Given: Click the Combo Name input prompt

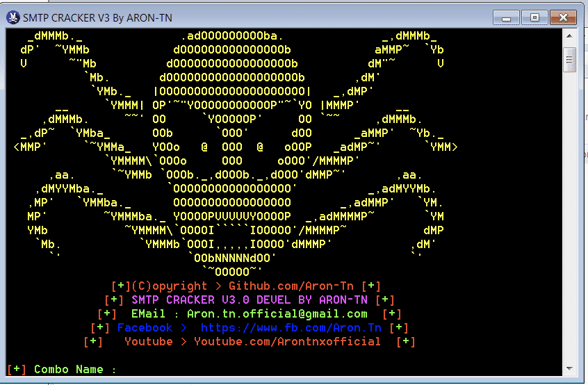Looking at the screenshot, I should pyautogui.click(x=61, y=369).
